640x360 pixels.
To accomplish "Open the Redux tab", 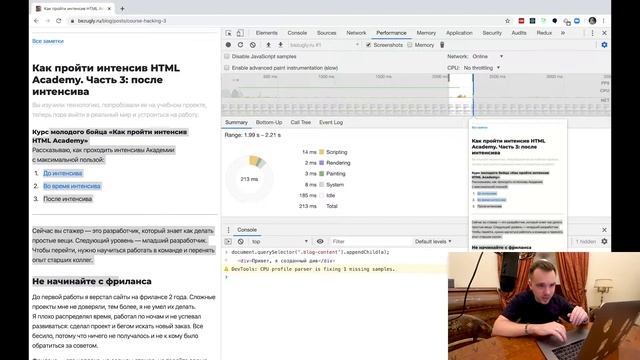I will coord(544,33).
